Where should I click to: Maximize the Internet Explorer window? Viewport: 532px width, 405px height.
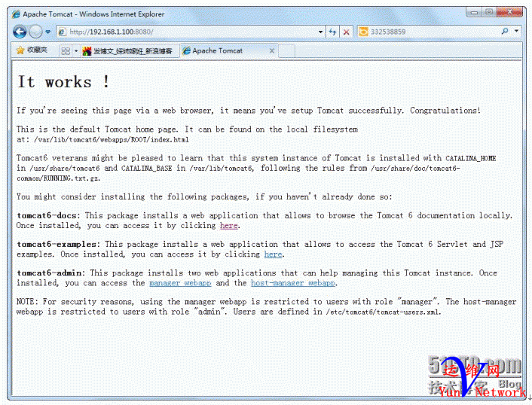click(x=489, y=12)
